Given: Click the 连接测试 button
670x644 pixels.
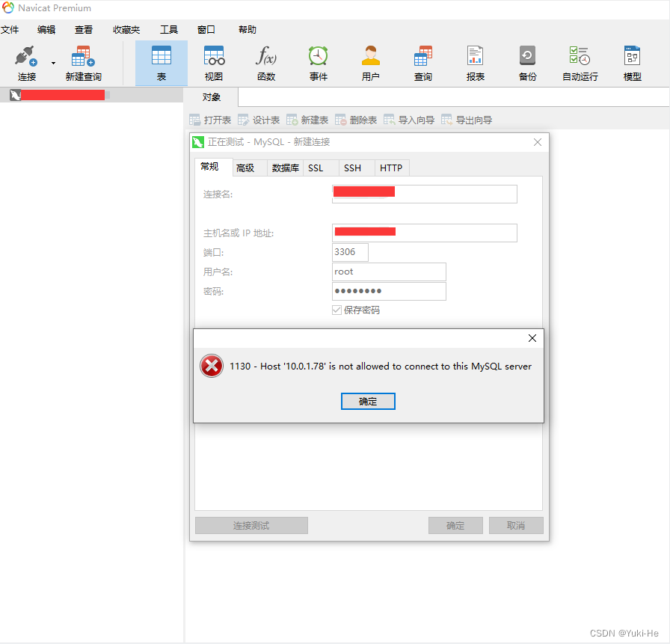Looking at the screenshot, I should pos(251,526).
